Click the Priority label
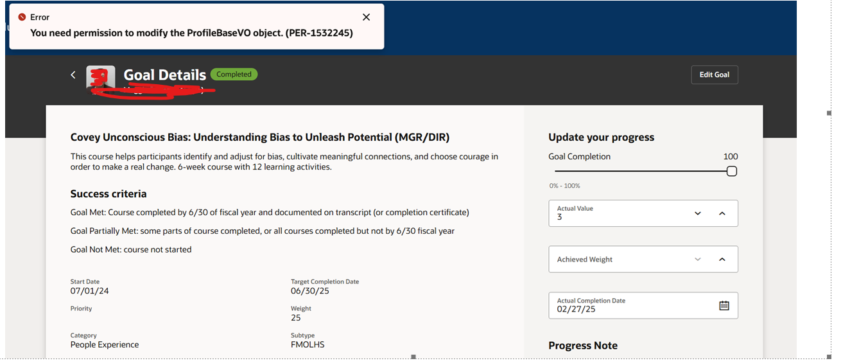Image resolution: width=868 pixels, height=363 pixels. tap(82, 309)
